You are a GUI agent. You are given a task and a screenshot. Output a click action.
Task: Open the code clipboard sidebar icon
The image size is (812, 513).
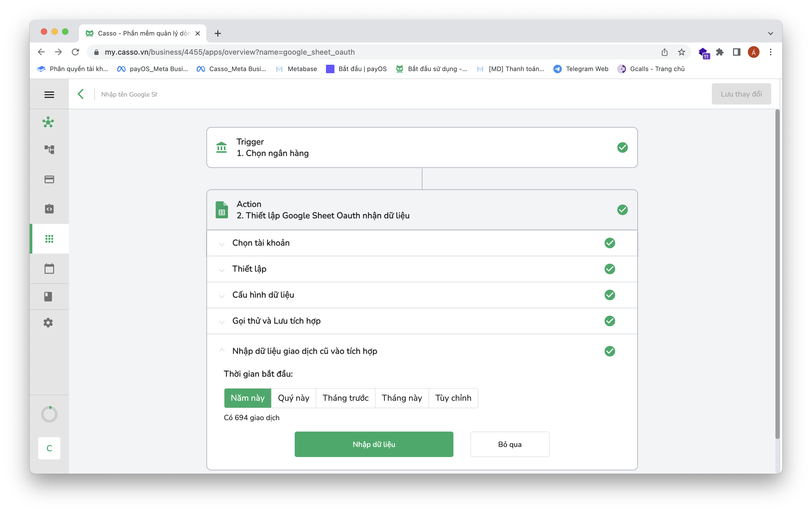[49, 208]
